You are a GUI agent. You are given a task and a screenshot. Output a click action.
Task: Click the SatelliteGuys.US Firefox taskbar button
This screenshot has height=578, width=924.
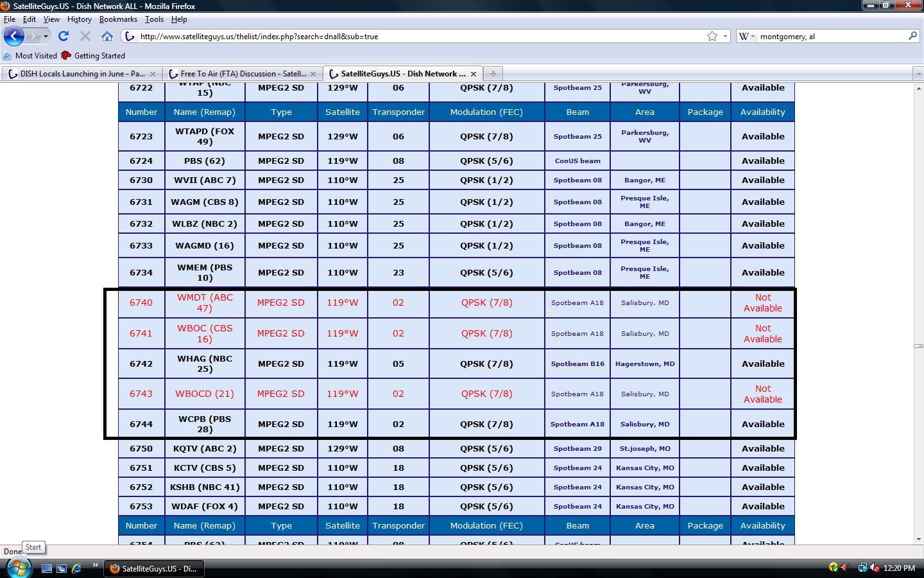coord(153,568)
